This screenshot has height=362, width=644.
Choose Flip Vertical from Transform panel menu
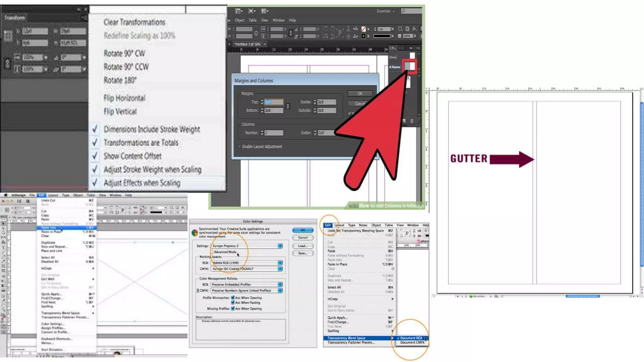(x=120, y=112)
